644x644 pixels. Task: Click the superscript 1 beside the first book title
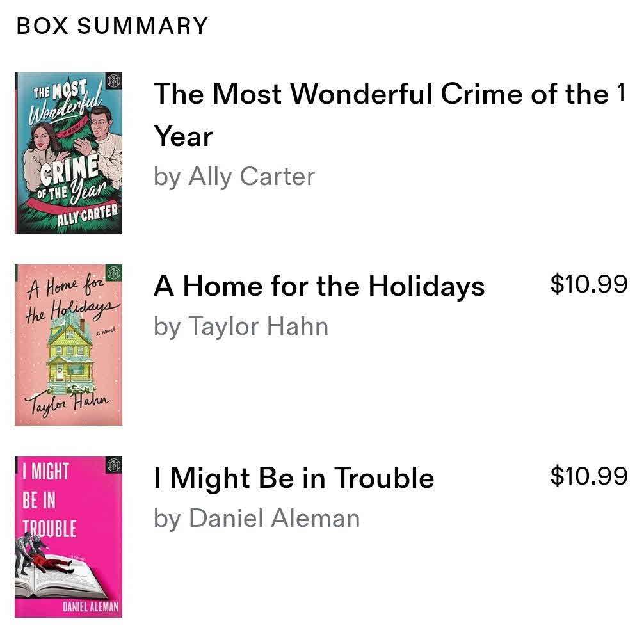pyautogui.click(x=620, y=92)
